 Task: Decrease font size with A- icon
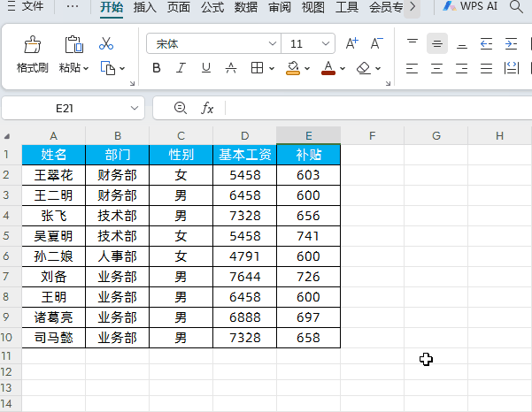coord(377,43)
